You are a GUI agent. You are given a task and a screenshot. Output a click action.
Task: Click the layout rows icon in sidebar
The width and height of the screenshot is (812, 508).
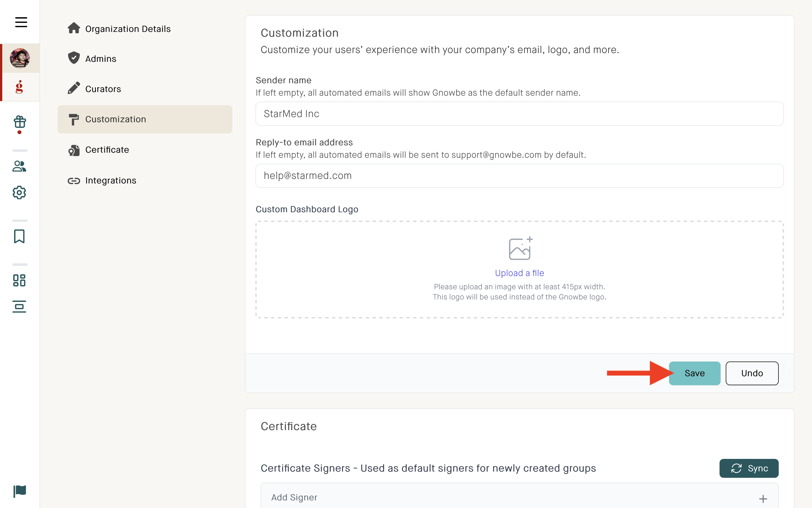(x=19, y=306)
